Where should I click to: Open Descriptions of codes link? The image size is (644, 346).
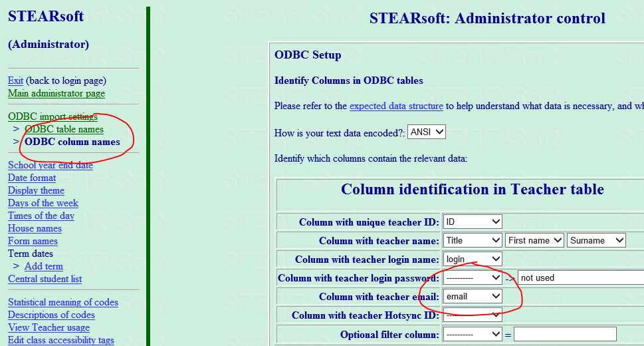[x=51, y=315]
